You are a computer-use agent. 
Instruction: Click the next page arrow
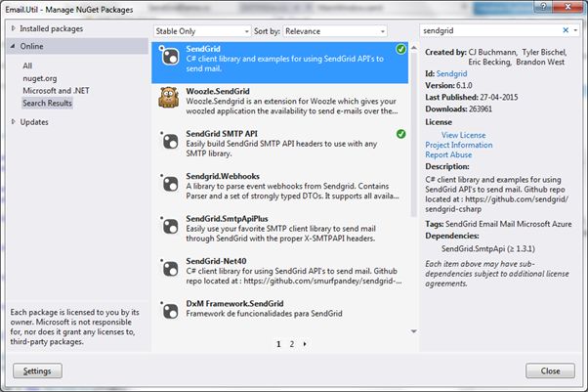click(x=305, y=344)
